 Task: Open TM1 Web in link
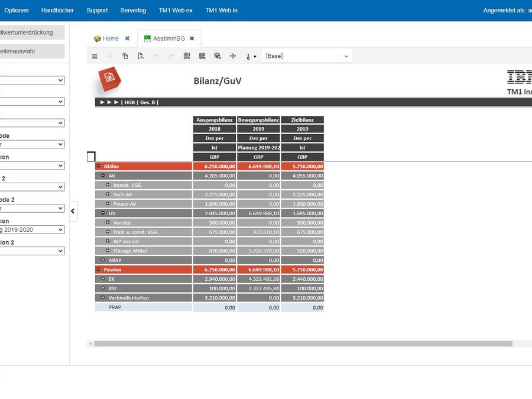coord(221,10)
